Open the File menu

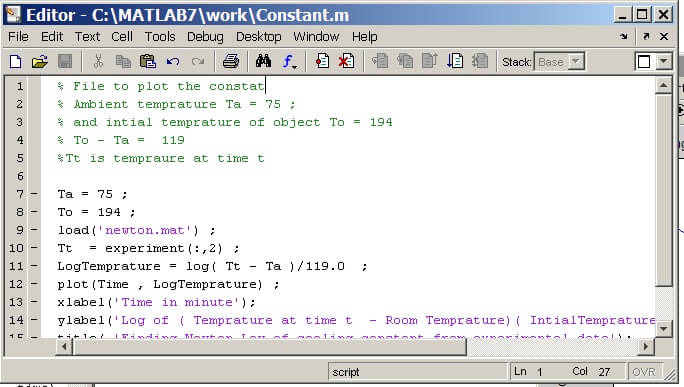point(18,37)
